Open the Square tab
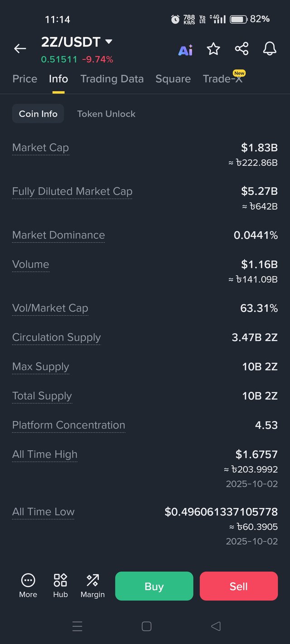Image resolution: width=290 pixels, height=644 pixels. tap(173, 79)
